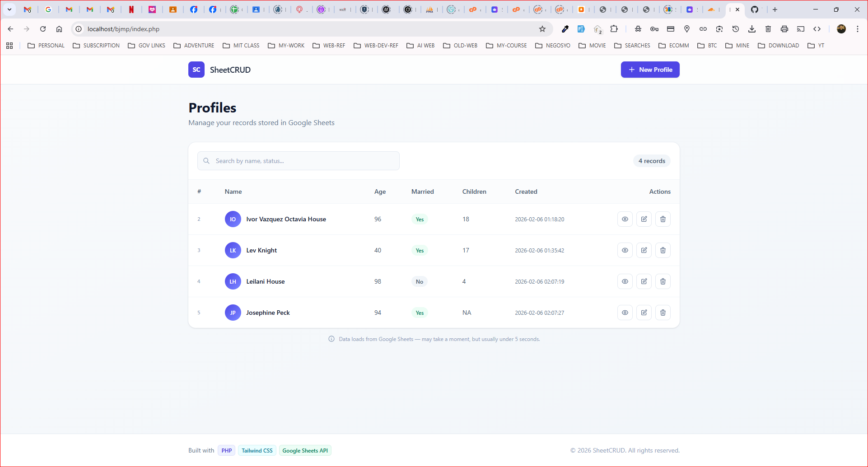Open the tab search dropdown arrow
The height and width of the screenshot is (467, 868).
[9, 9]
